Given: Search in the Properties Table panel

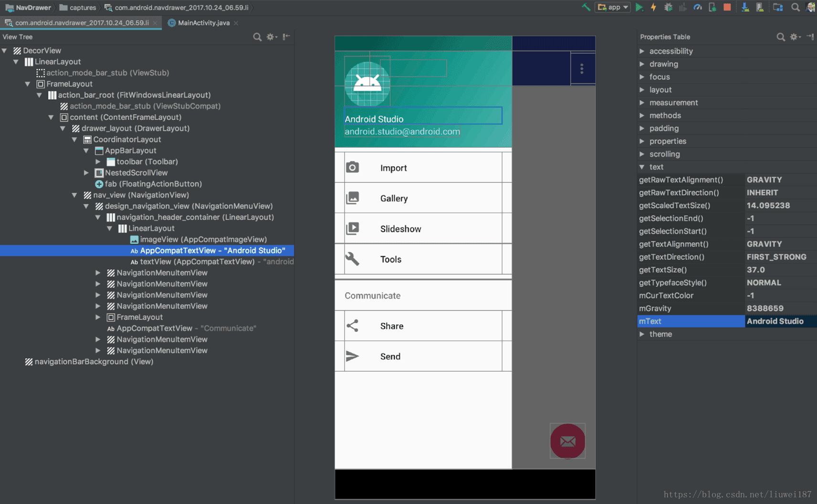Looking at the screenshot, I should pyautogui.click(x=781, y=37).
